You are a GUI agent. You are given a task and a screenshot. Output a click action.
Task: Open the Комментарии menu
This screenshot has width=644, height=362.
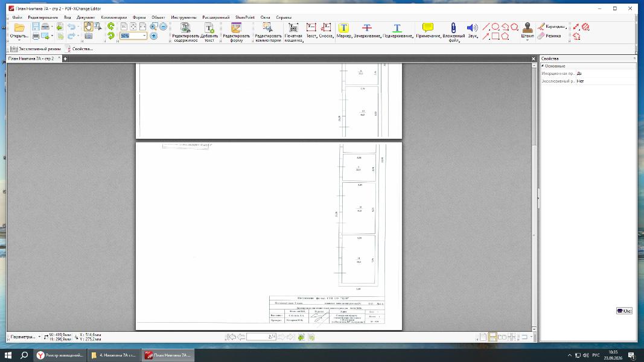[113, 17]
